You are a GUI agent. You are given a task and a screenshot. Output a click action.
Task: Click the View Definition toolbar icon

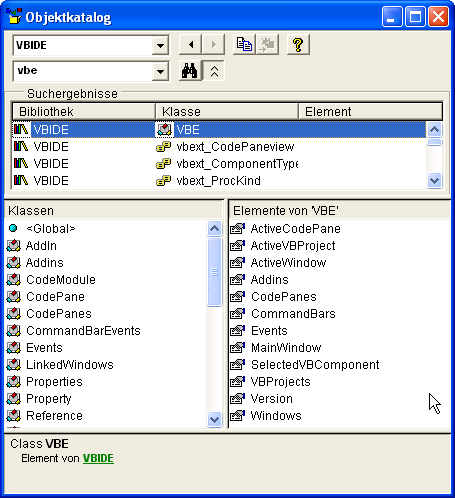coord(267,44)
